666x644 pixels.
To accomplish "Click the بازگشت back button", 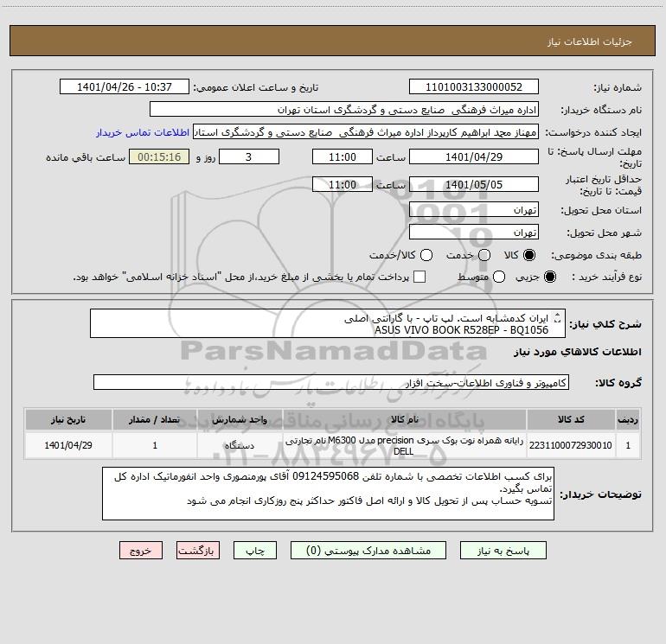I will tap(198, 550).
